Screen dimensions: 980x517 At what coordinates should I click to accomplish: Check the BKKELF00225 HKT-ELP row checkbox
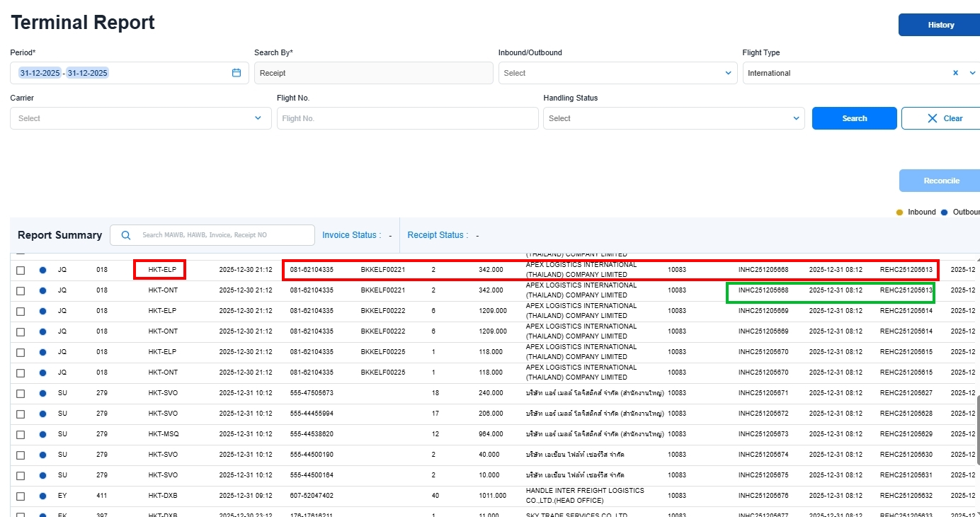[x=21, y=352]
